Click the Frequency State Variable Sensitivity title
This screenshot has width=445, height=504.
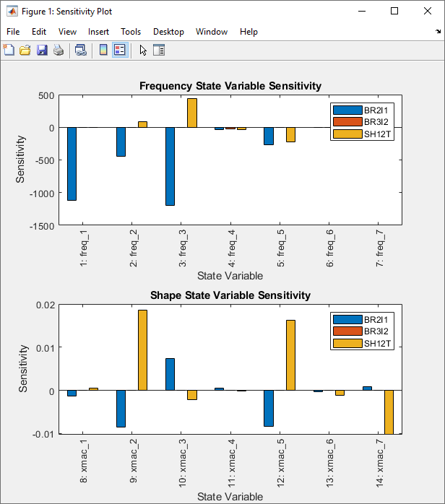tap(230, 86)
